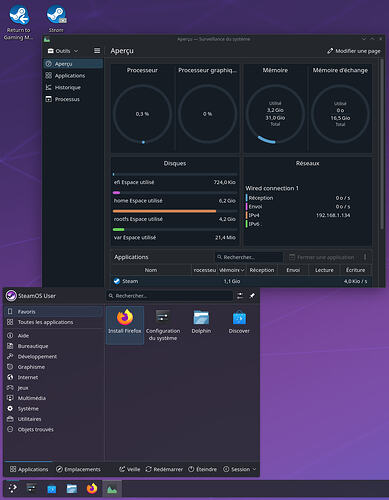Click the Redémarrer button
Screen dimensions: 389x500
pos(164,469)
